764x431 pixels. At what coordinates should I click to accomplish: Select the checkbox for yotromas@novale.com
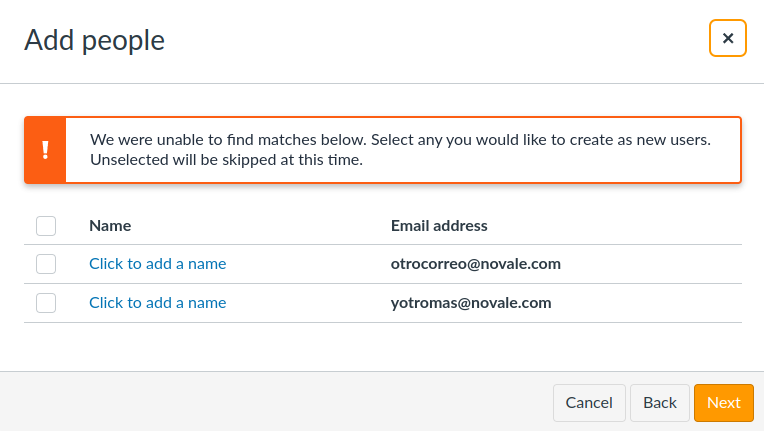pyautogui.click(x=46, y=303)
